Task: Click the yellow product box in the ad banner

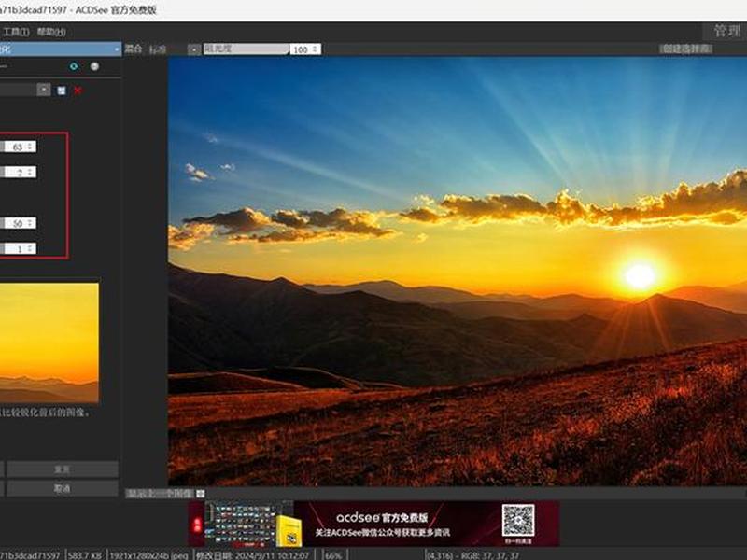Action: pos(289,531)
